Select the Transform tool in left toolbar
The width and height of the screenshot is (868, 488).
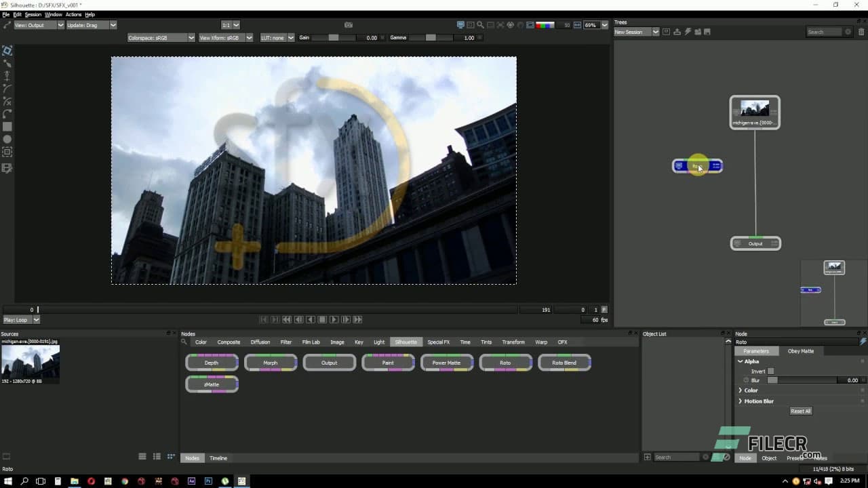pos(7,51)
